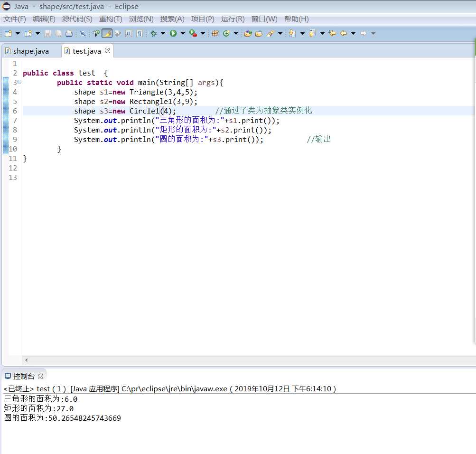
Task: Collapse the main method fold marker
Action: click(x=19, y=82)
